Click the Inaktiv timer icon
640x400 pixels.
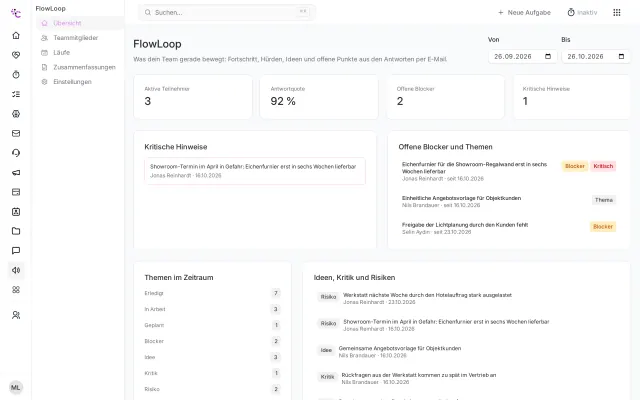point(571,12)
